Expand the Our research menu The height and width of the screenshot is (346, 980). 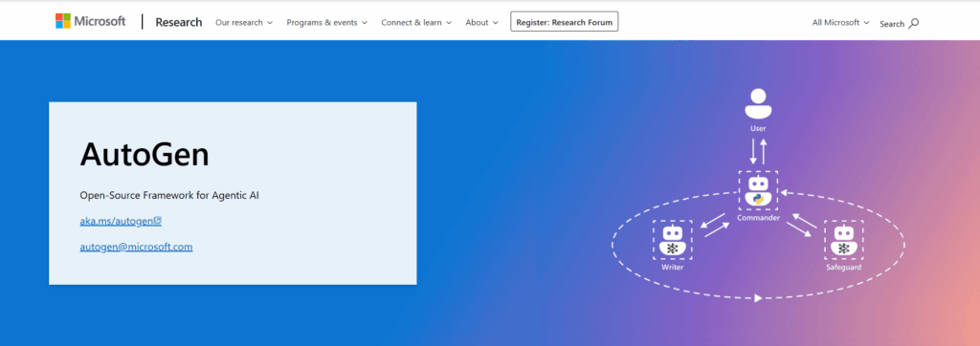(x=244, y=22)
